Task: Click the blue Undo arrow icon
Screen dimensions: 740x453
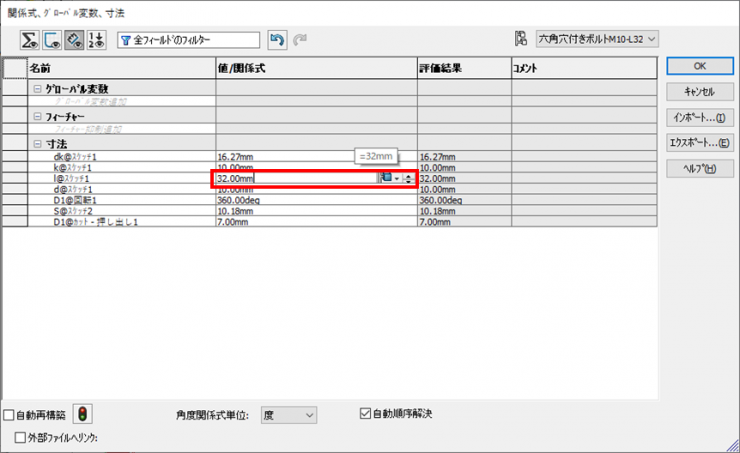Action: point(277,40)
